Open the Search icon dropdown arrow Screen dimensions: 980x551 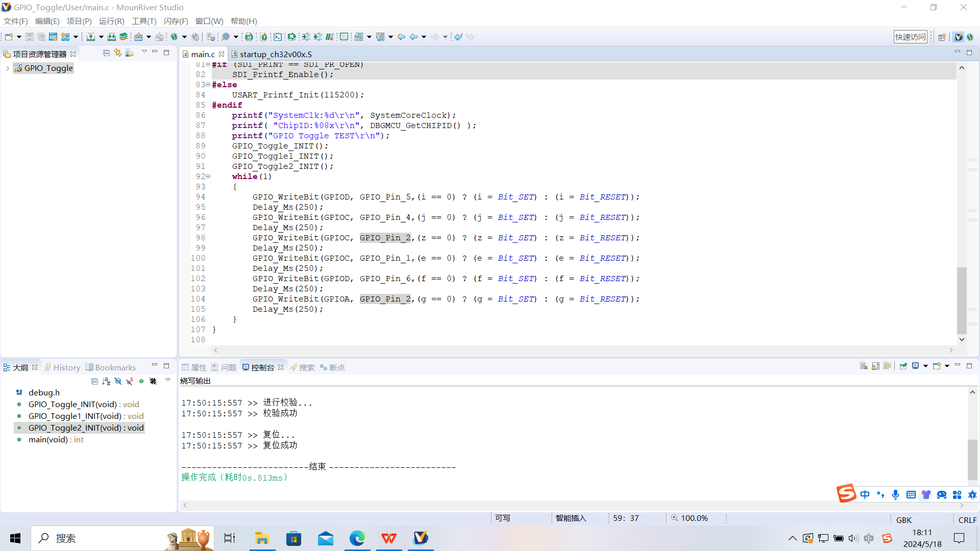(x=236, y=37)
